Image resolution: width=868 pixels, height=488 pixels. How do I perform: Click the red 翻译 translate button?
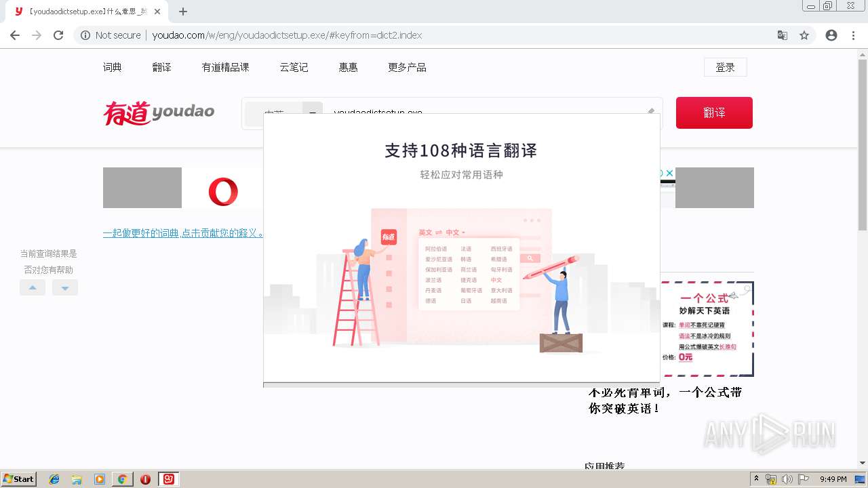click(714, 113)
